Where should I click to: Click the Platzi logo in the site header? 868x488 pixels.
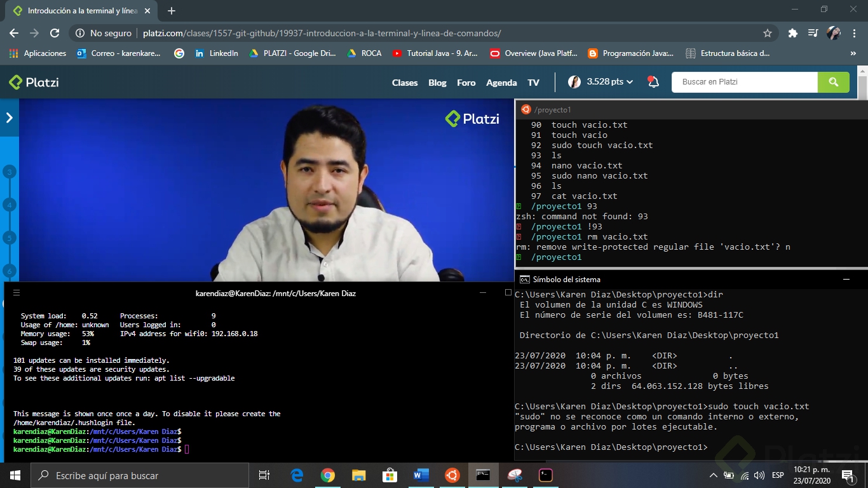34,82
